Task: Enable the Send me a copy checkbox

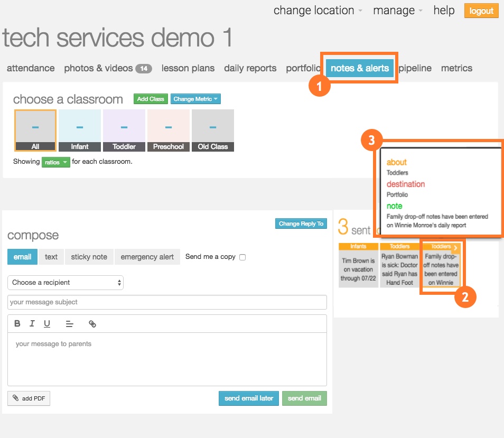Action: [242, 257]
